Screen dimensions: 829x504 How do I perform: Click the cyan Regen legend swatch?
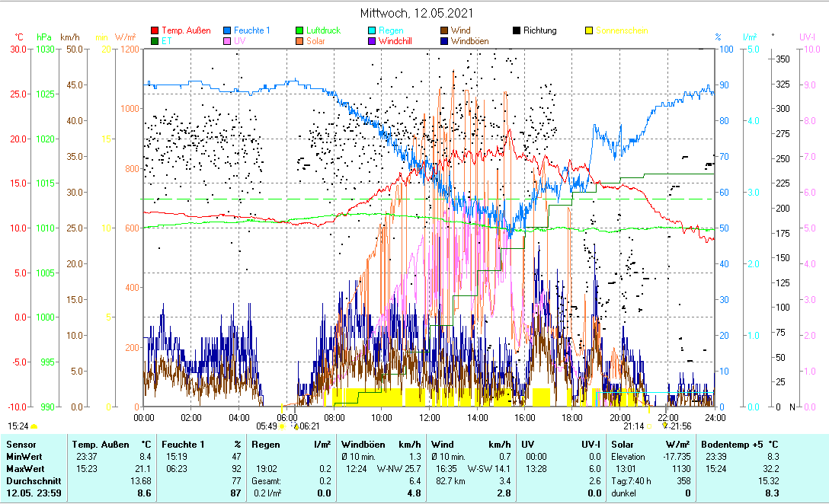pyautogui.click(x=371, y=31)
